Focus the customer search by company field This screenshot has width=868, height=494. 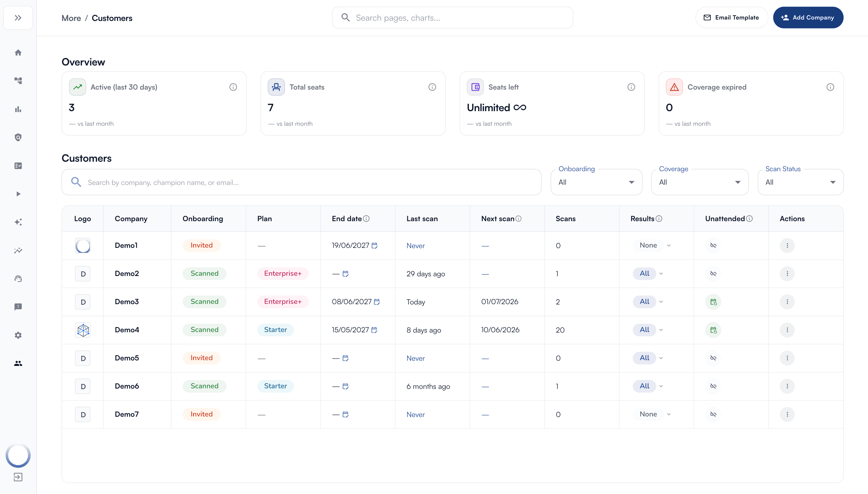[301, 182]
